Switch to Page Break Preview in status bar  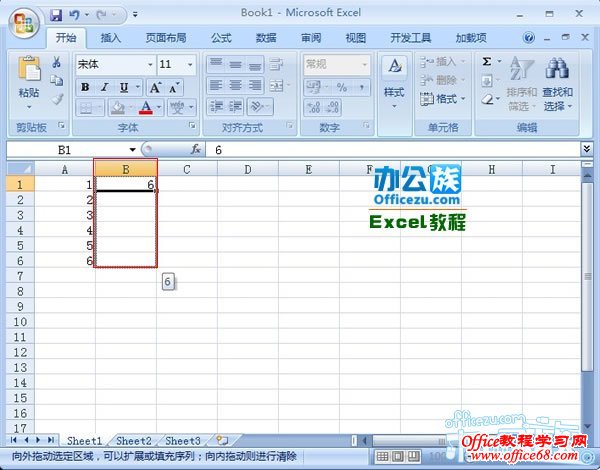coord(414,456)
